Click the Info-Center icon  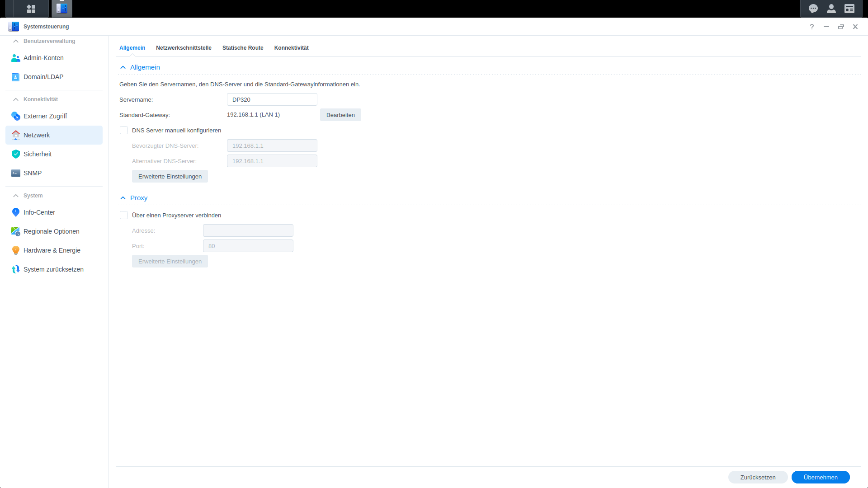click(x=16, y=212)
